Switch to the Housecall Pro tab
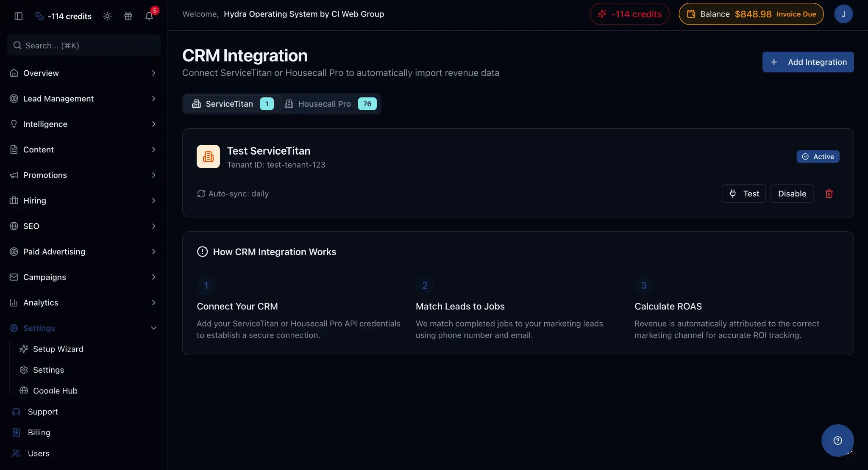This screenshot has height=470, width=868. (330, 104)
